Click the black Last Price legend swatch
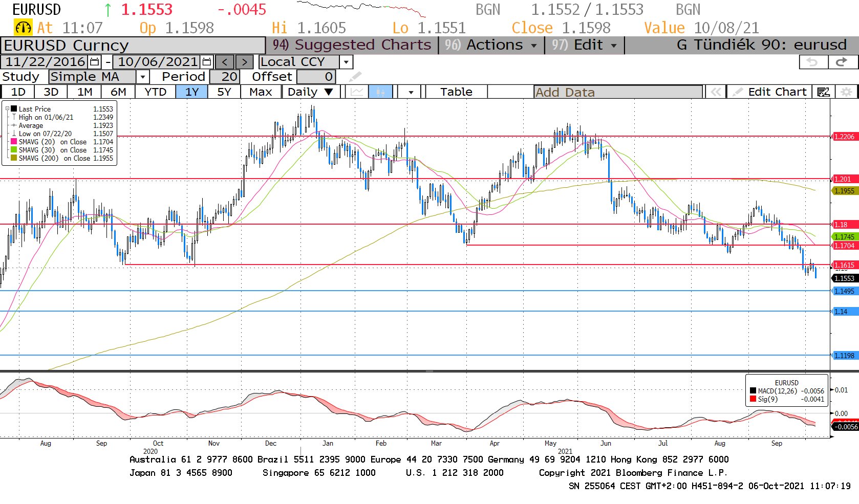The width and height of the screenshot is (859, 504). 14,109
